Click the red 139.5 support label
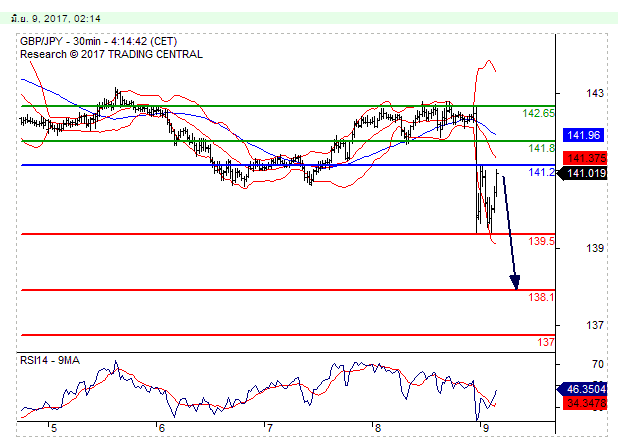This screenshot has width=618, height=448. click(x=540, y=242)
